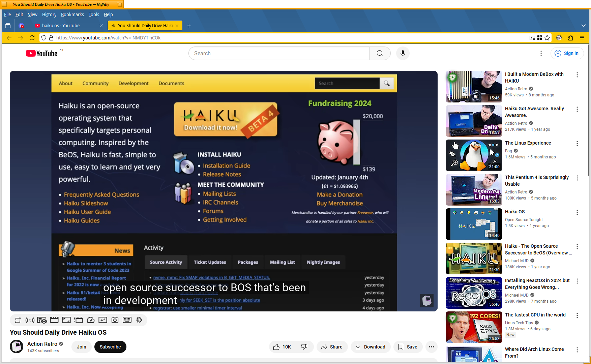Start voice search with microphone icon
Viewport: 591px width, 364px height.
403,53
